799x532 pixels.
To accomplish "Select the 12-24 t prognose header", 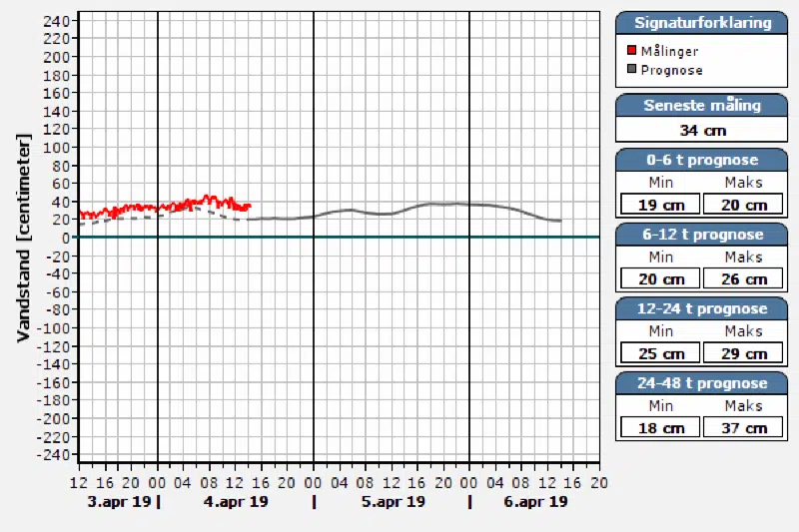I will [702, 308].
